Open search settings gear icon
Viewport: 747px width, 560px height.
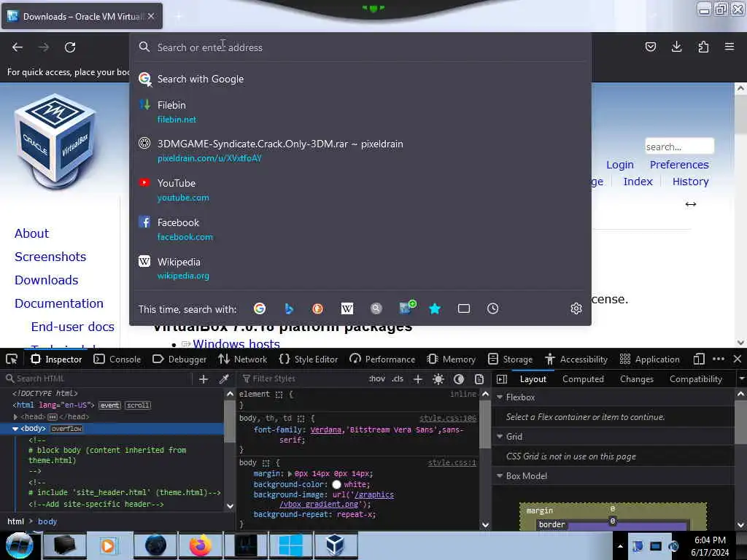point(576,308)
